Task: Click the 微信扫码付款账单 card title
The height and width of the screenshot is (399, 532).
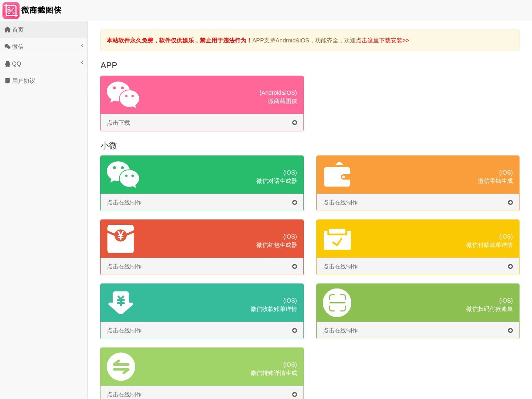Action: pos(490,309)
